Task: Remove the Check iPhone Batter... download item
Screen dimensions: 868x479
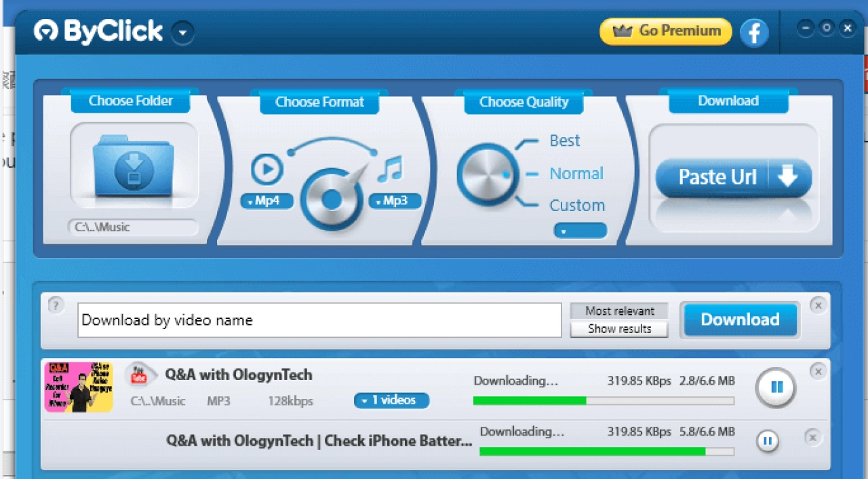Action: tap(812, 437)
